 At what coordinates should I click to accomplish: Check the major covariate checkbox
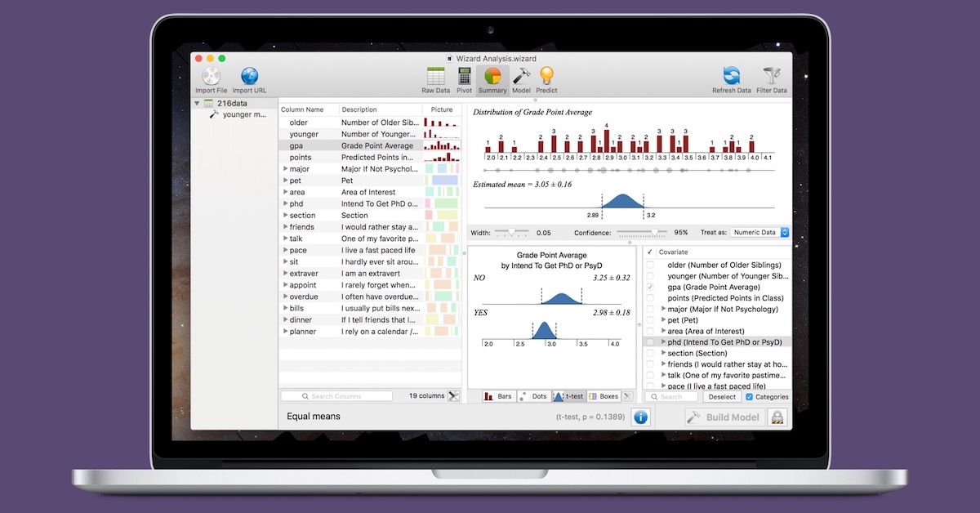tap(650, 310)
